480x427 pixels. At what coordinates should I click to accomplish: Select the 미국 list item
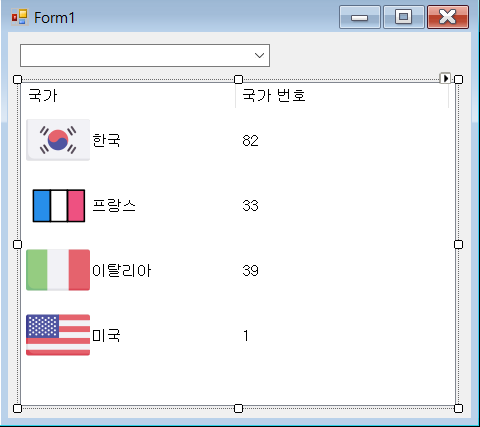106,335
